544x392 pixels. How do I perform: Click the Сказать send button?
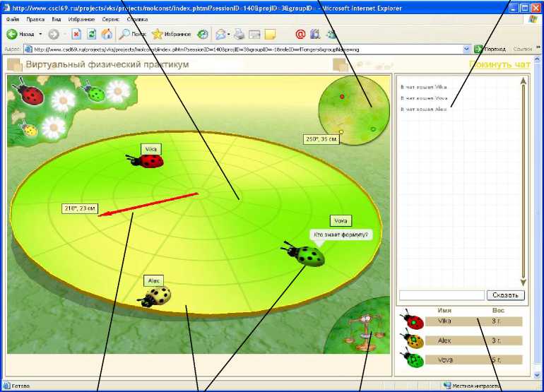pos(505,295)
